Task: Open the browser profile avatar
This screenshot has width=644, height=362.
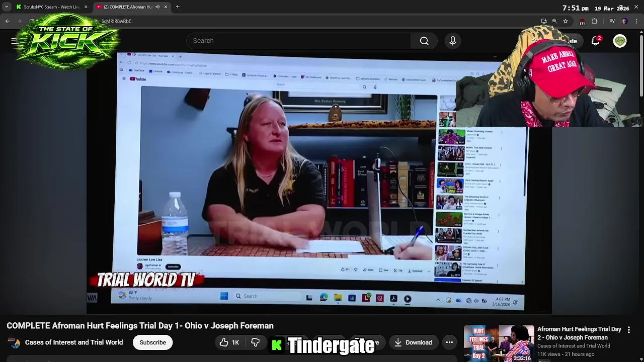Action: [624, 21]
